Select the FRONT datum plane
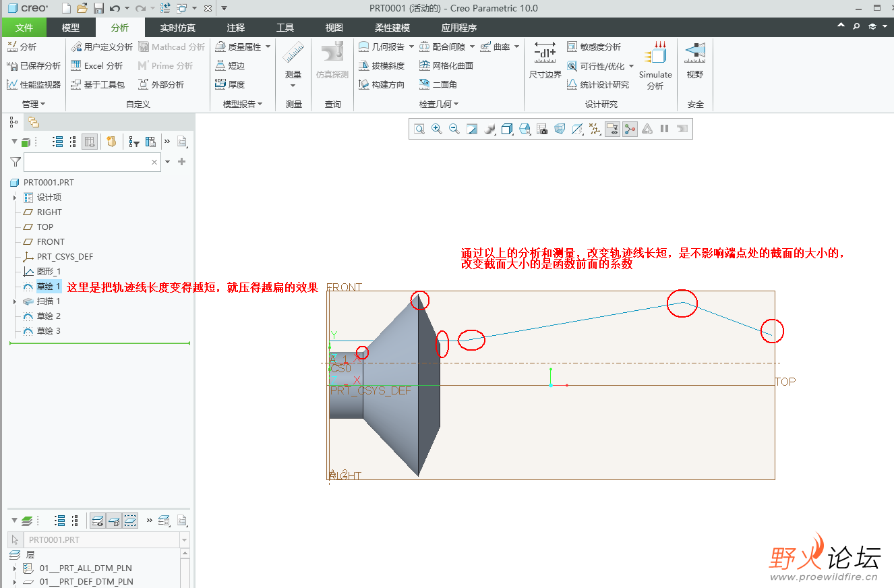 pos(51,242)
